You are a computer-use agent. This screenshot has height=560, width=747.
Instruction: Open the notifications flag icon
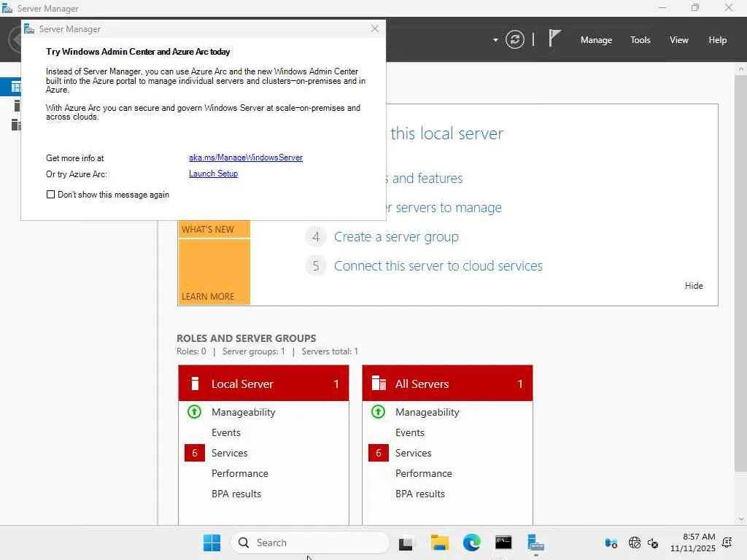[554, 38]
